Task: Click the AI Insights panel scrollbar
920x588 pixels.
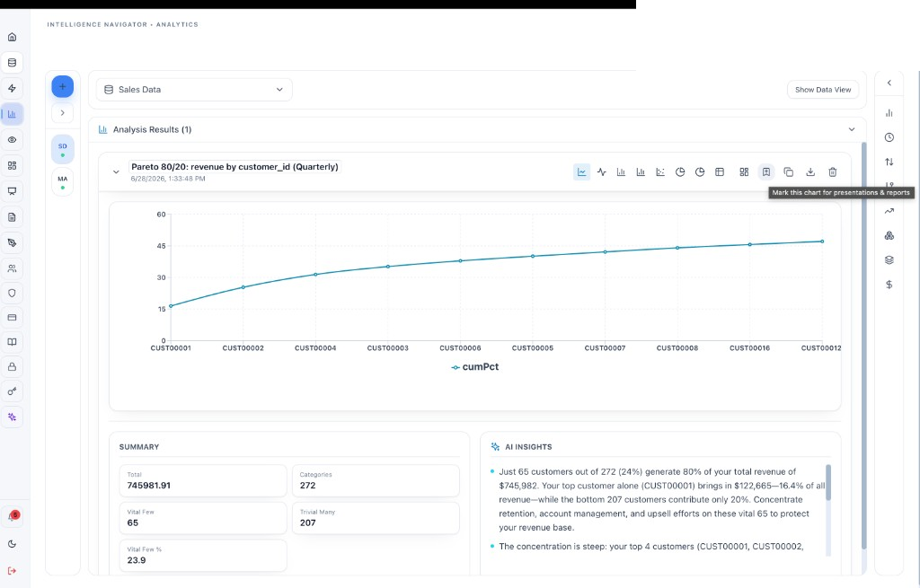Action: 828,482
